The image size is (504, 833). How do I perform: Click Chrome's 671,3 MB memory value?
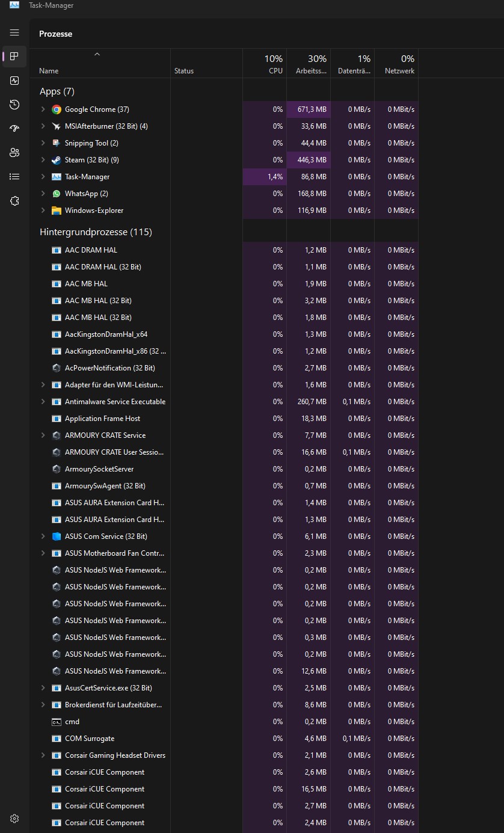coord(312,109)
